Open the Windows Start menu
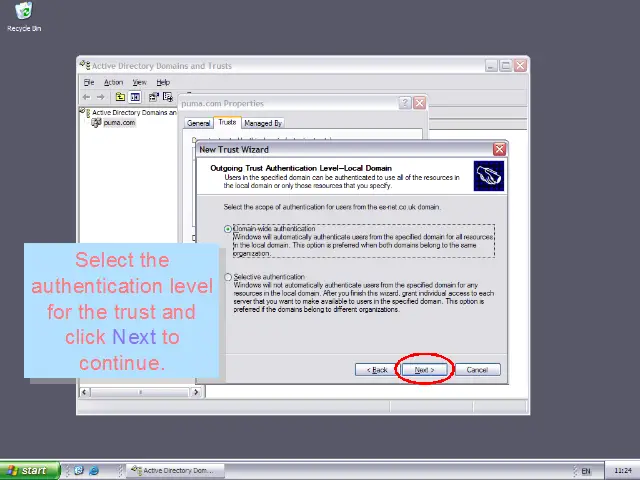640x480 pixels. point(29,471)
